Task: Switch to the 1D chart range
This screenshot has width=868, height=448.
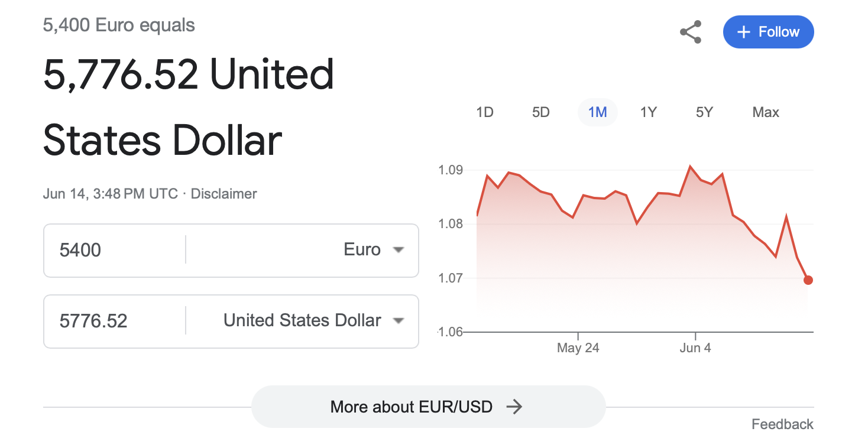Action: [485, 112]
